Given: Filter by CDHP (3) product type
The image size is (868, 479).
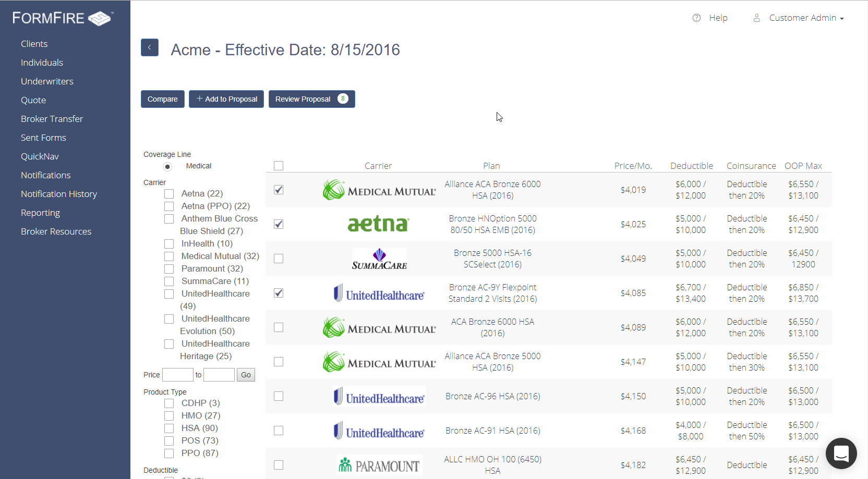Looking at the screenshot, I should coord(169,403).
